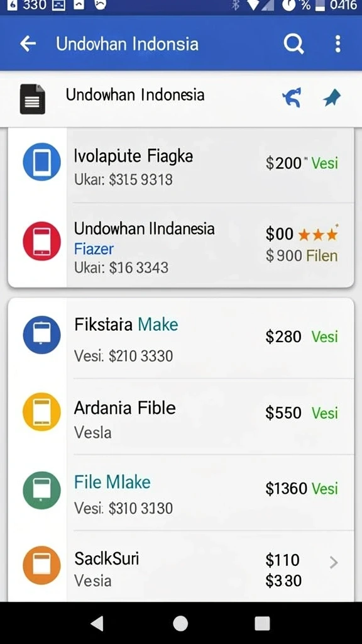
Task: Tap the green icon beside File Mlake
Action: [41, 491]
